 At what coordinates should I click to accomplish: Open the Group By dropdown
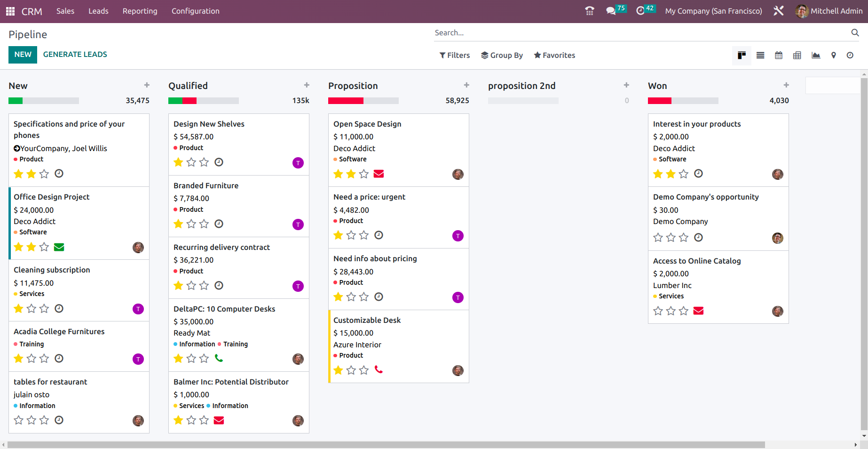[502, 55]
